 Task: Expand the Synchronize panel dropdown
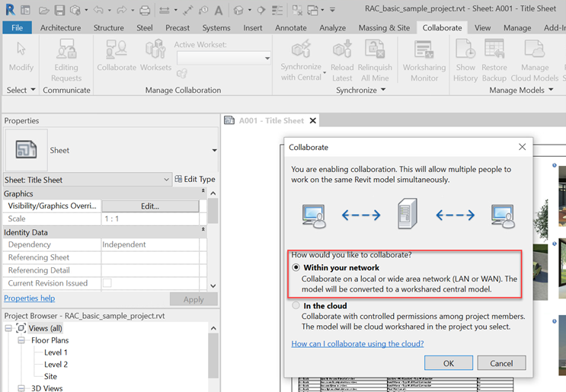(x=383, y=89)
